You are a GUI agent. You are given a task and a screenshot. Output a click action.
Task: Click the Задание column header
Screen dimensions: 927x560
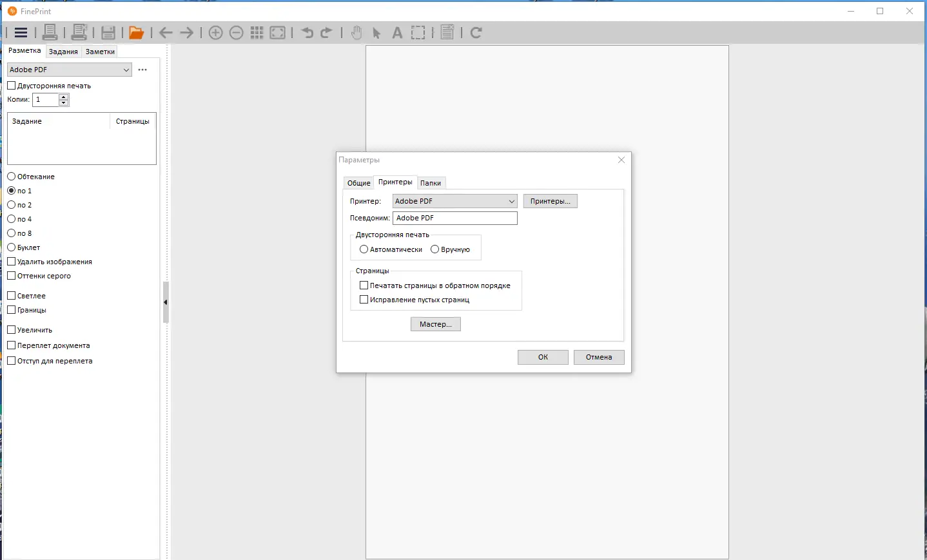click(x=59, y=121)
